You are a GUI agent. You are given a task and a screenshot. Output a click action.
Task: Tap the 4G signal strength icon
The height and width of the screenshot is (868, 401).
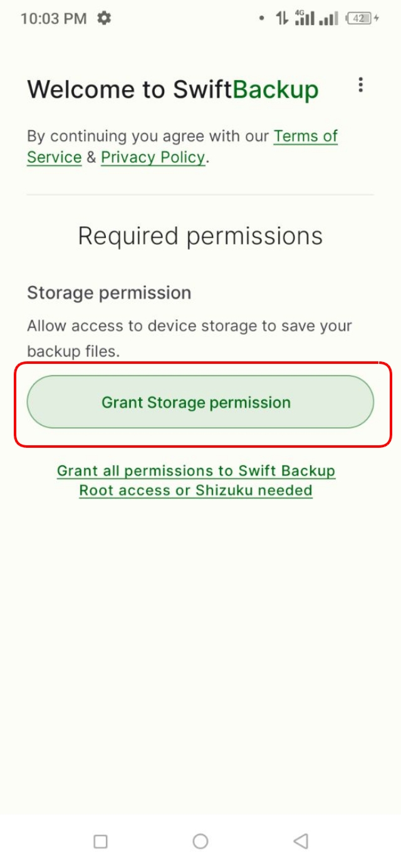point(305,18)
